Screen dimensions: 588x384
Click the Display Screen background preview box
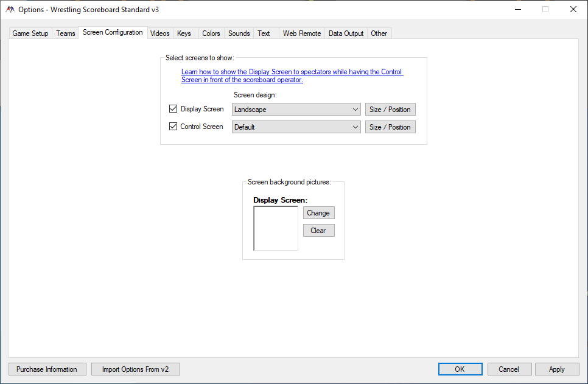[276, 228]
